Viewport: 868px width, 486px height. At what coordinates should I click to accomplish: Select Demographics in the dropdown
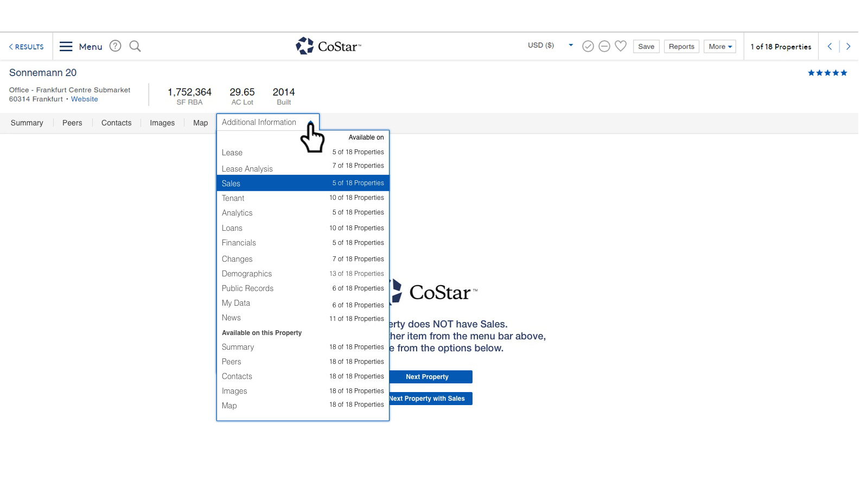[247, 274]
